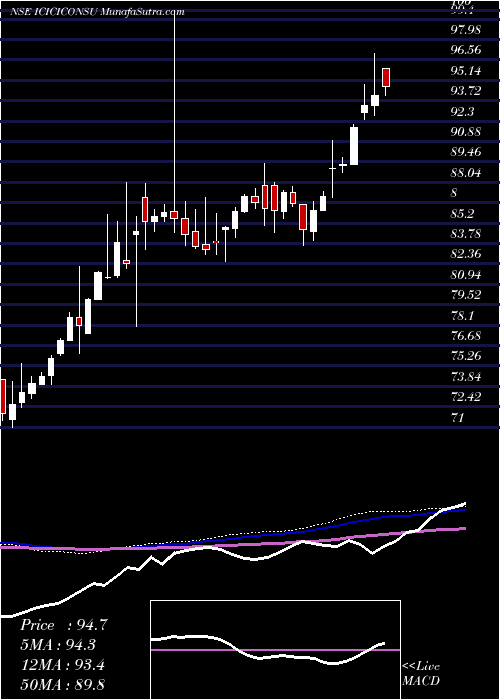Click the 72.42 price axis label
This screenshot has width=500, height=700.
point(466,397)
